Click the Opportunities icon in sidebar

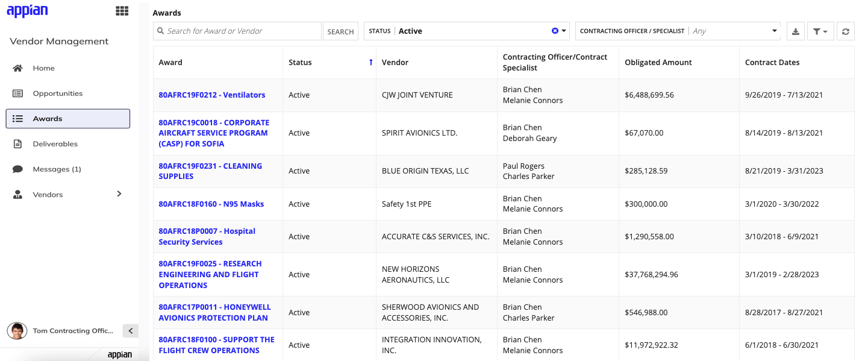pyautogui.click(x=17, y=93)
